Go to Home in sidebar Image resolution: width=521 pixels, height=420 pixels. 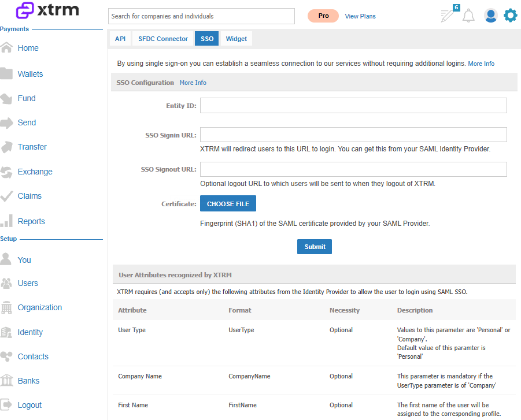point(28,48)
